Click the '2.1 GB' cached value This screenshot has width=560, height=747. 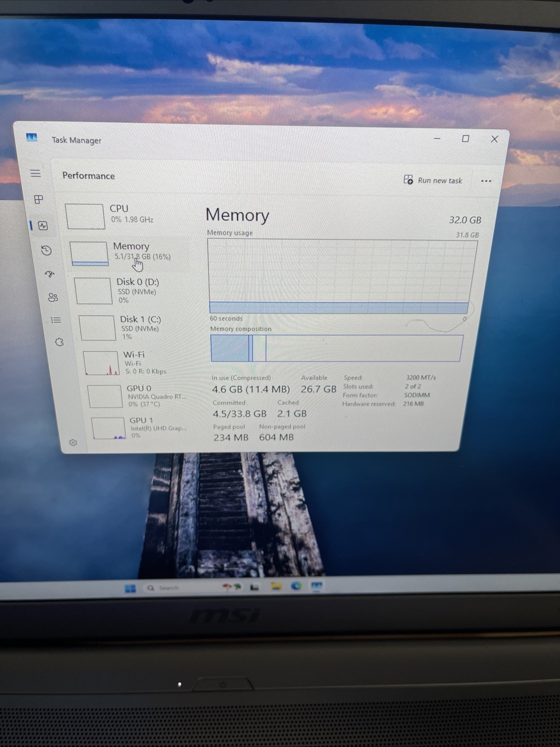point(292,413)
